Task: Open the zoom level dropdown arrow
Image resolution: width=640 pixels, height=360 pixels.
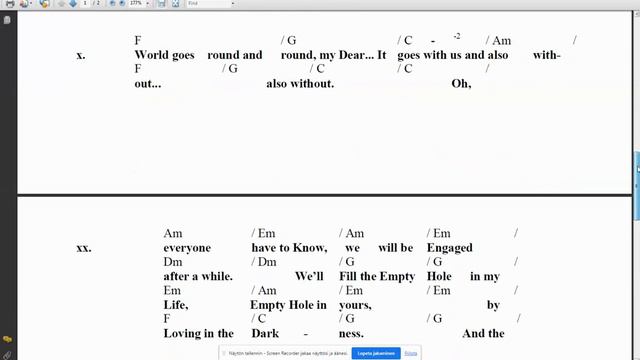Action: [147, 4]
